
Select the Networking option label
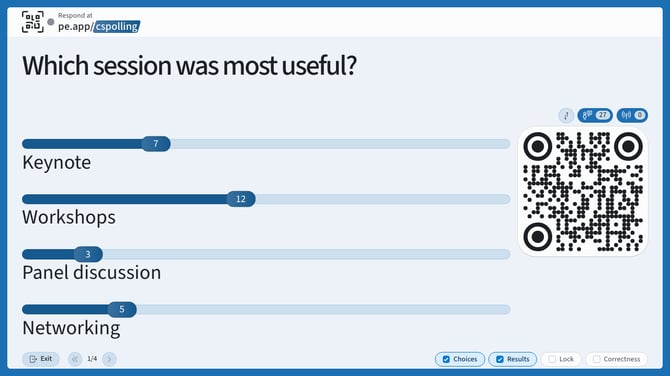coord(71,328)
